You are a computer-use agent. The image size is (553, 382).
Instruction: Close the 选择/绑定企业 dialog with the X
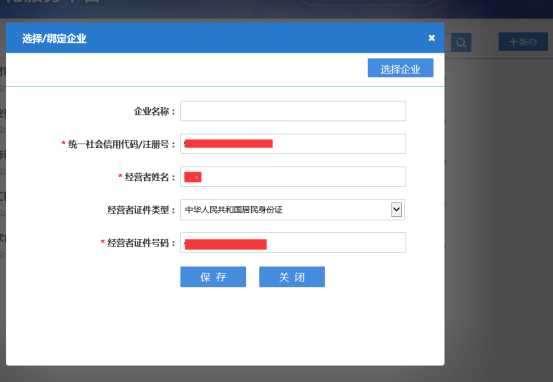pos(431,38)
